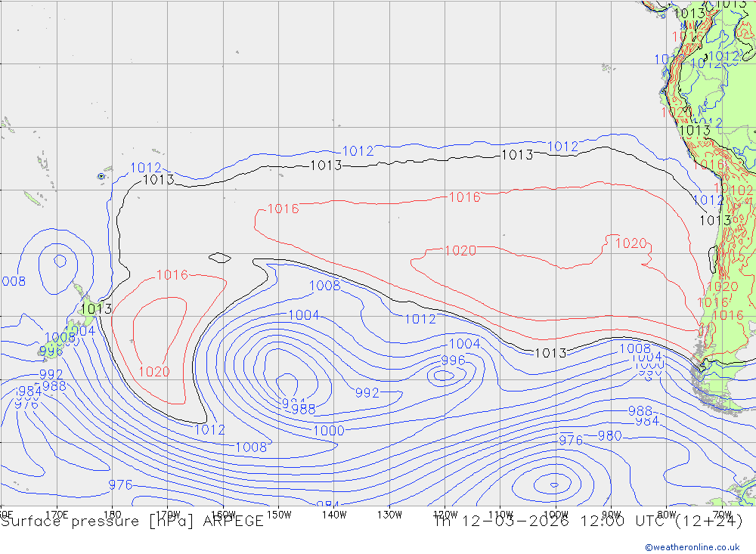Viewport: 756px width, 554px height.
Task: Click the '12-03-2026 12:00 UTC (12+24)' timestamp
Action: [602, 522]
